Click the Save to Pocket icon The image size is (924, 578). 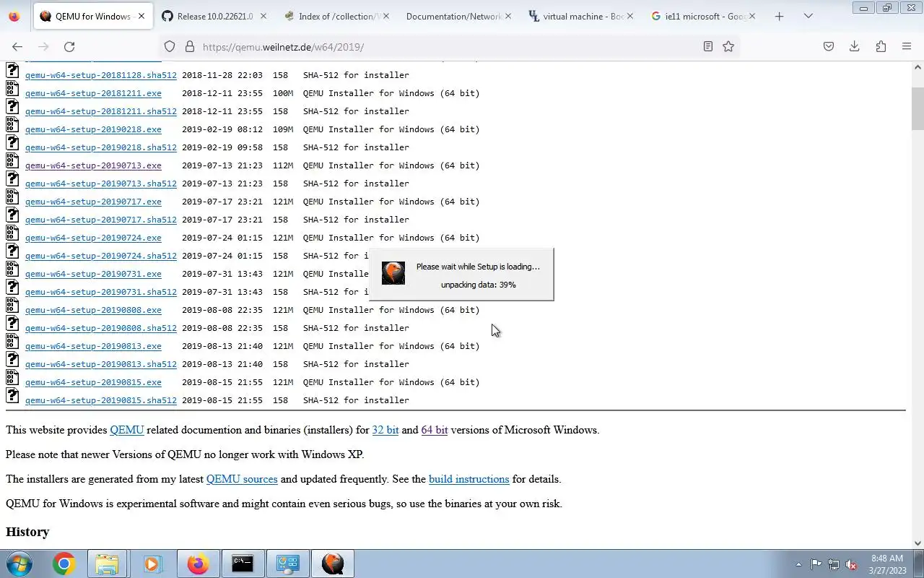click(829, 46)
